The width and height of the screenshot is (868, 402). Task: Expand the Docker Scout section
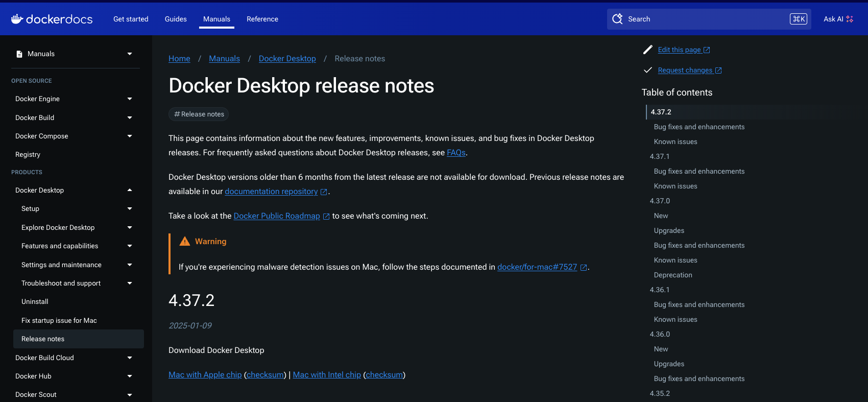pos(130,394)
